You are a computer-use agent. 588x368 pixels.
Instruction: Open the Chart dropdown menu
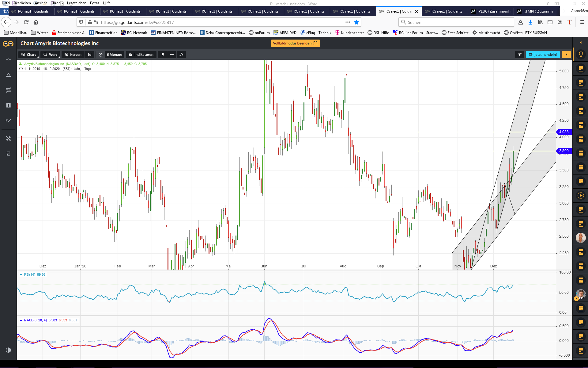click(28, 55)
